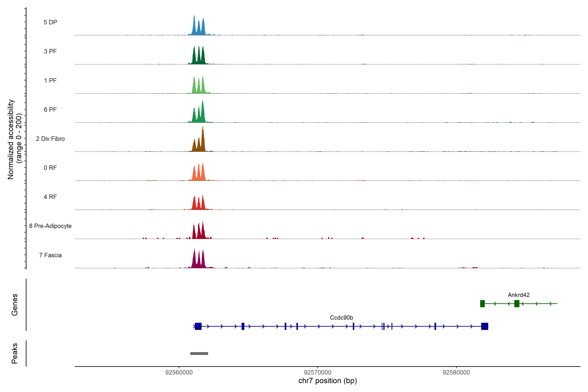Click the last Ccdc90b exon block
The image size is (588, 392).
point(484,326)
